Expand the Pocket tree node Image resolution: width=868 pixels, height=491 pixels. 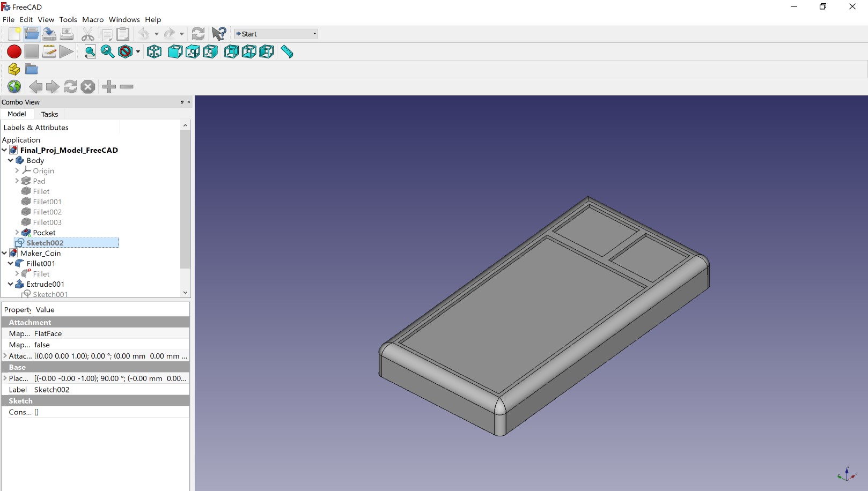click(x=17, y=232)
